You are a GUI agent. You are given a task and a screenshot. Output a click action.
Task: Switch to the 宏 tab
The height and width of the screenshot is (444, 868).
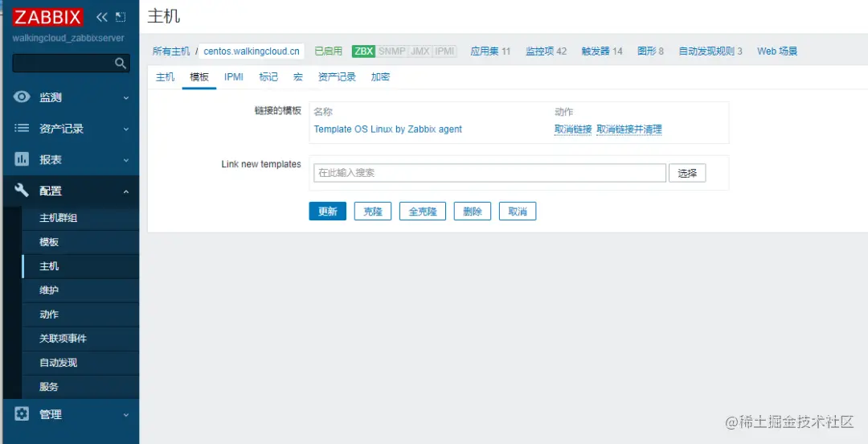[298, 77]
